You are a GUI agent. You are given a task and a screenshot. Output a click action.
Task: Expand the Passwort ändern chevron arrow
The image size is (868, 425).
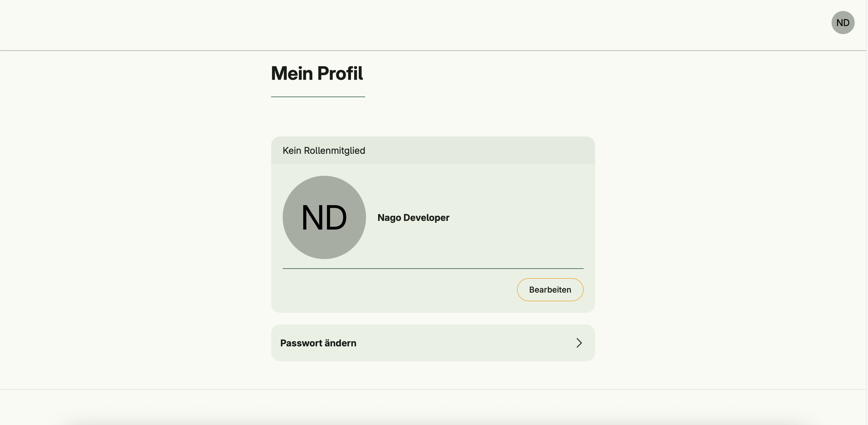point(579,343)
